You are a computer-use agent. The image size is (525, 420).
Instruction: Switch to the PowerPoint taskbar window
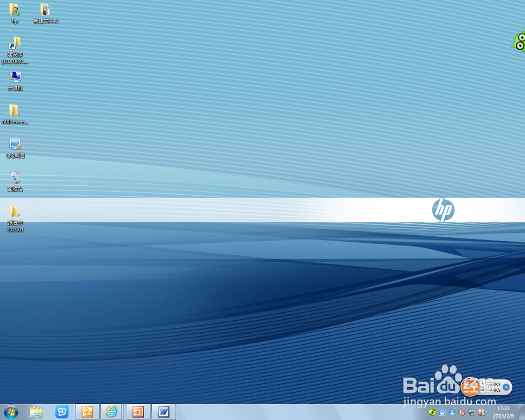pyautogui.click(x=138, y=412)
